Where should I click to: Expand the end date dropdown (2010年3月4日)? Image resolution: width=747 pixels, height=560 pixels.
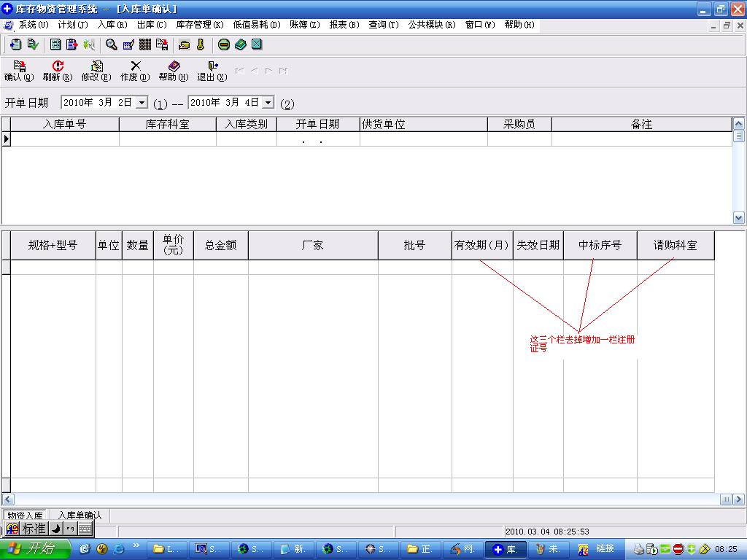[268, 102]
